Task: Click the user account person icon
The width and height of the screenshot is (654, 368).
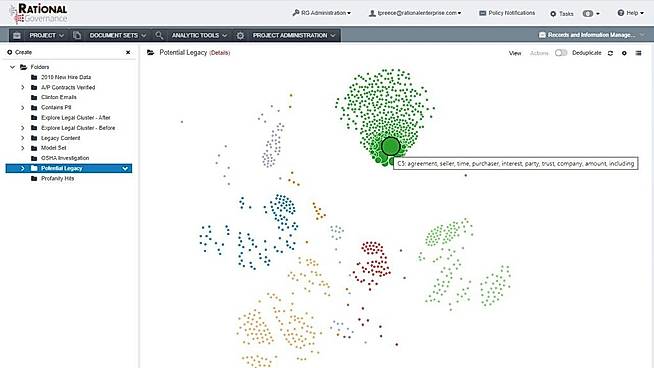Action: pyautogui.click(x=372, y=13)
